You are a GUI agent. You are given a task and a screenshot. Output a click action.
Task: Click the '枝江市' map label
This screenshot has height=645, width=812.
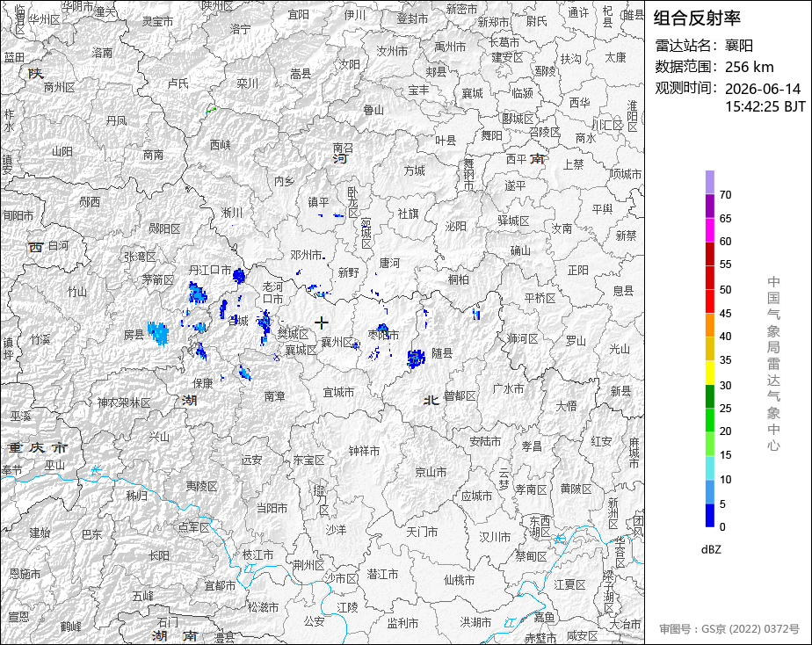(257, 554)
